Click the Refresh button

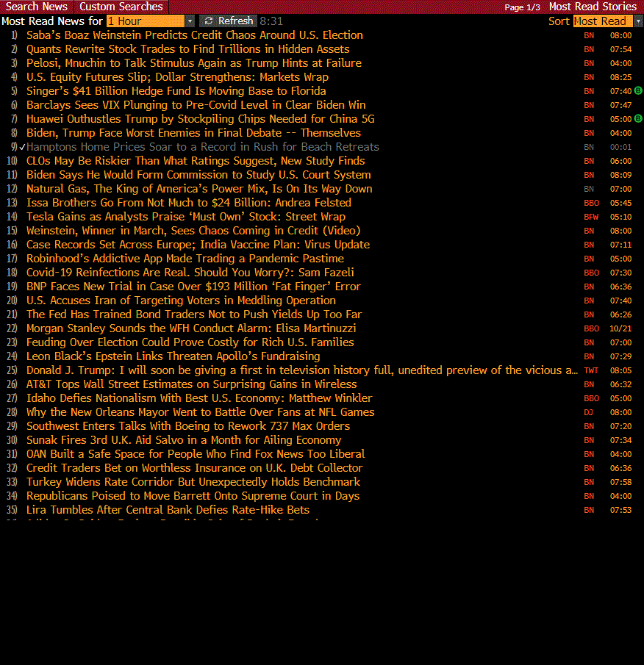click(x=227, y=21)
